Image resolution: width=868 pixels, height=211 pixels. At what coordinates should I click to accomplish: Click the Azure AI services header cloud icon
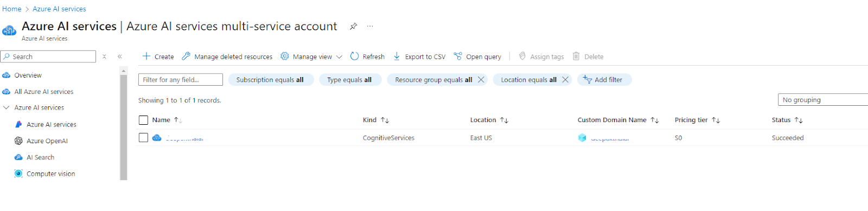point(9,30)
